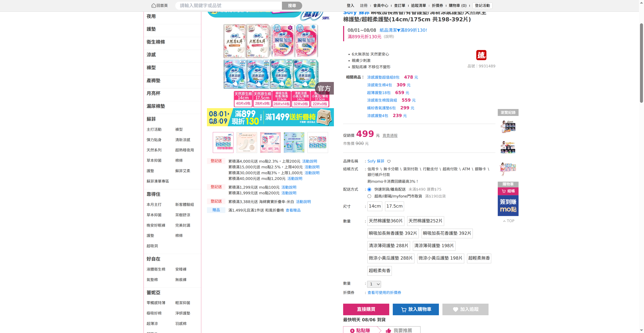Viewport: 644px width, 333px height.
Task: Click 折價券 in the top header
Action: point(437,6)
